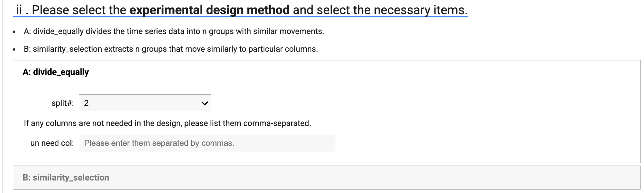Open the split# dropdown
The image size is (644, 193).
click(145, 103)
